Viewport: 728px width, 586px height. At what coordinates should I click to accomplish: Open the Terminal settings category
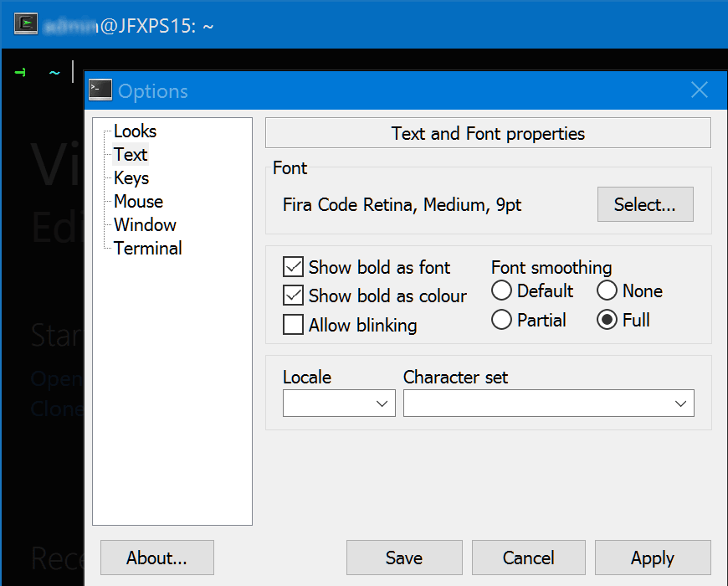click(x=147, y=249)
